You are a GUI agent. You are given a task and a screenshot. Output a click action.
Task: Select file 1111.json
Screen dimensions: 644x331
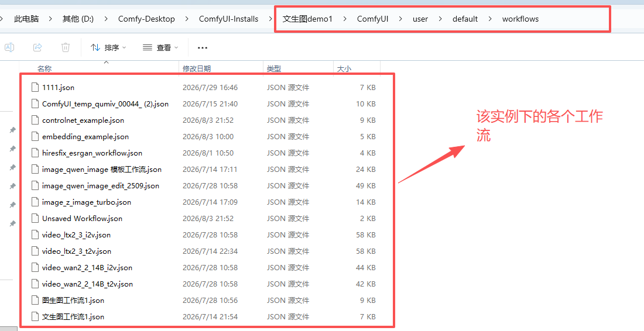click(x=58, y=87)
